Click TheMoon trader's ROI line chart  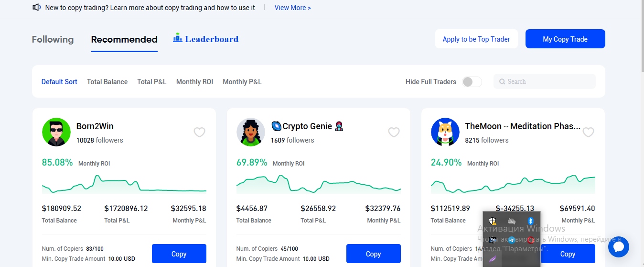pos(513,184)
